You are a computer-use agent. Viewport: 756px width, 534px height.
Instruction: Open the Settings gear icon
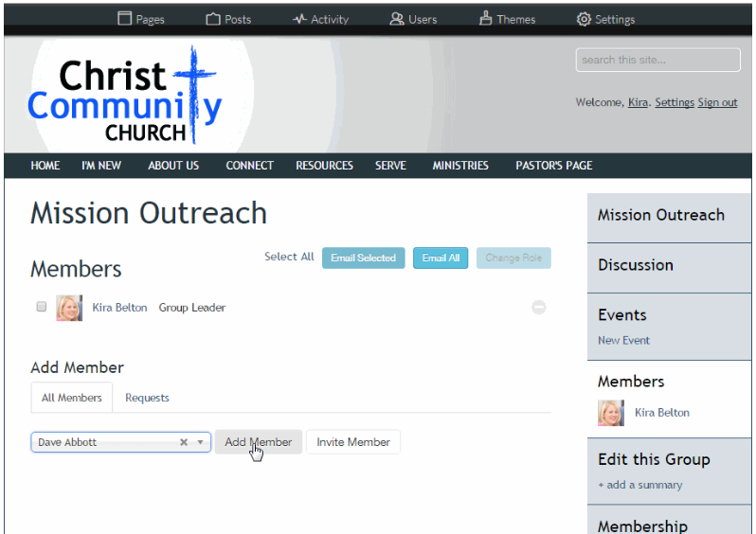point(584,19)
